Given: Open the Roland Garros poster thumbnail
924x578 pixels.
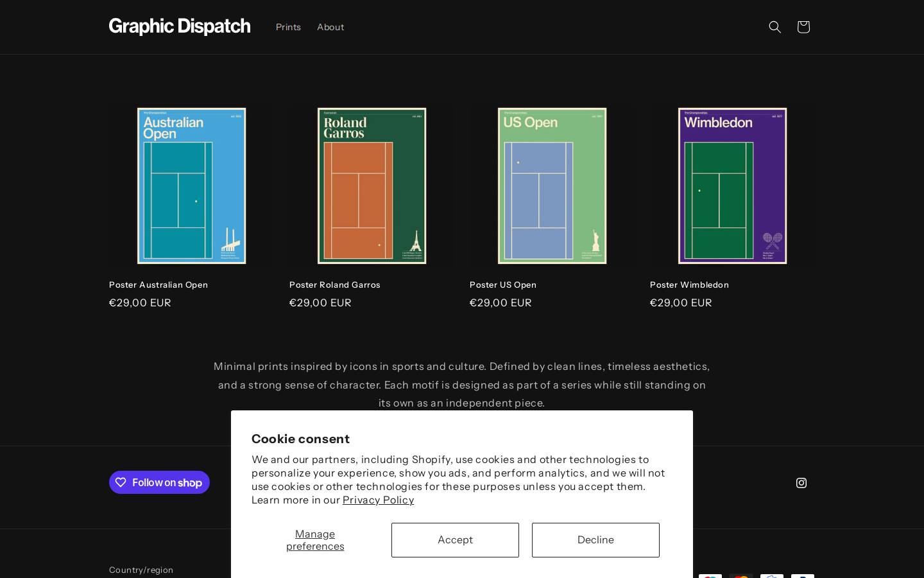Looking at the screenshot, I should pyautogui.click(x=372, y=186).
